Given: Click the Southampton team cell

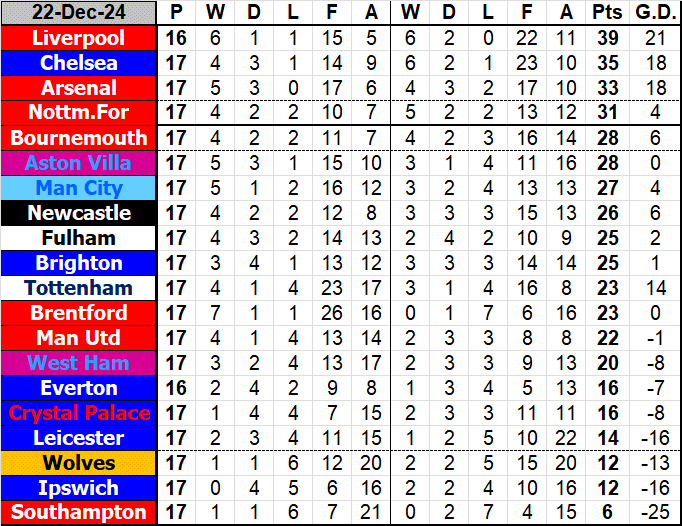Looking at the screenshot, I should coord(79,513).
